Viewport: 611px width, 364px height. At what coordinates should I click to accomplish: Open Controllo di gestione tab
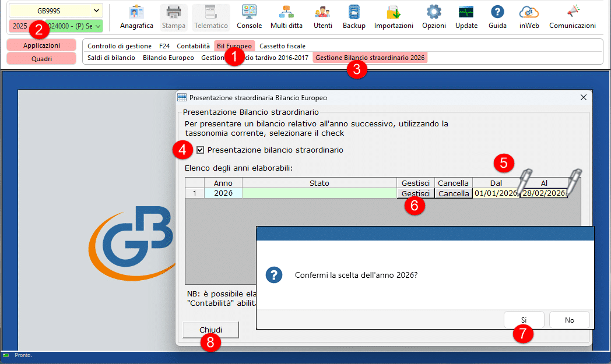(120, 46)
